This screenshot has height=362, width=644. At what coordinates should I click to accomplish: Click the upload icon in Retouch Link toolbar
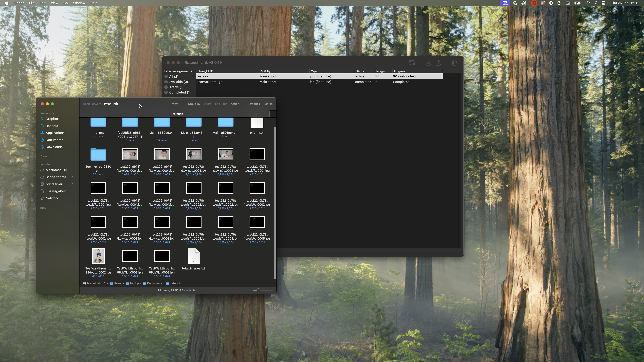pos(438,63)
